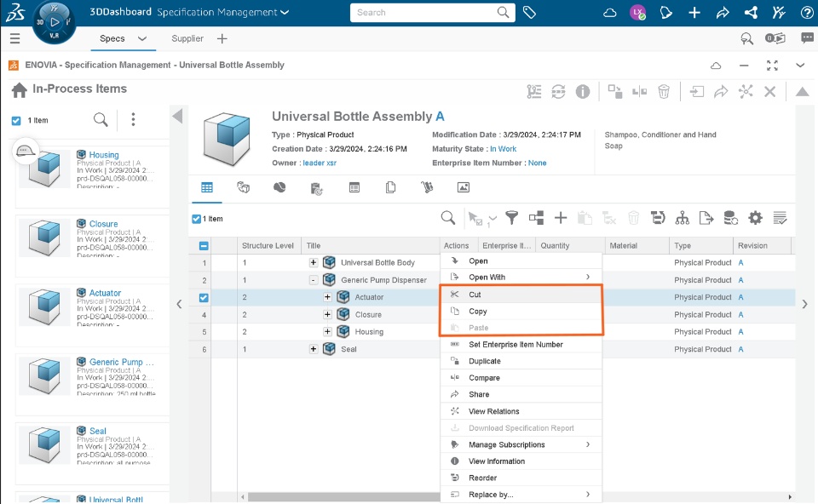This screenshot has width=818, height=504.
Task: Open Manage Subscriptions submenu
Action: tap(521, 444)
